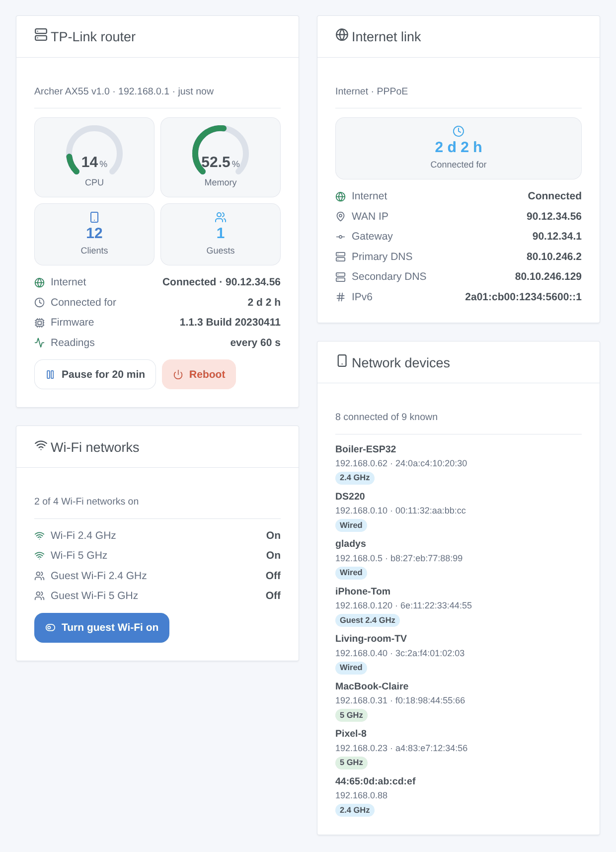Pause readings for 20 min
Screen dimensions: 616x852
[95, 374]
